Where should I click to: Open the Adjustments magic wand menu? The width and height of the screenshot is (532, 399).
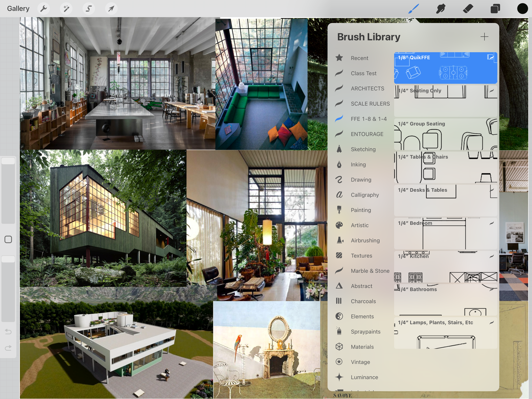(66, 9)
